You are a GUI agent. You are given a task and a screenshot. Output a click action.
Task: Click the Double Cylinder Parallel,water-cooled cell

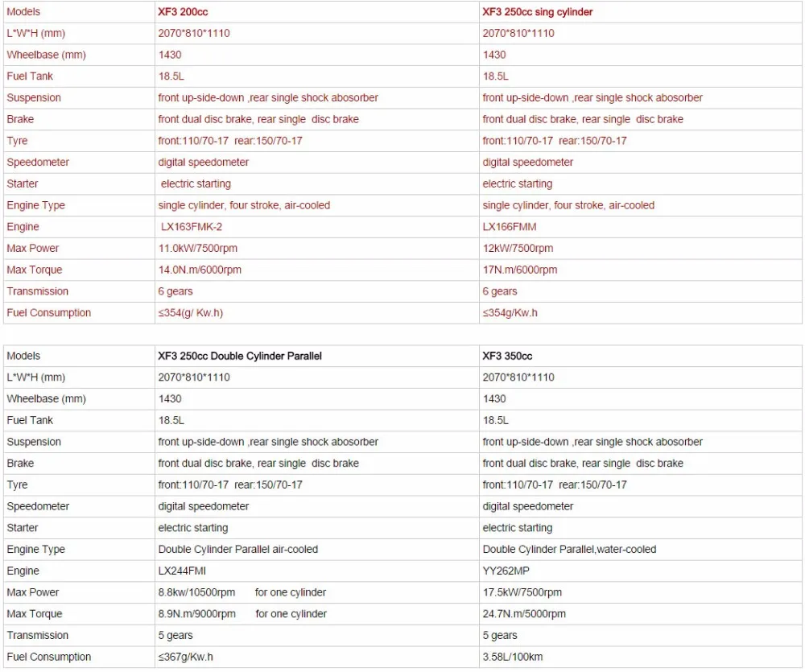[x=569, y=550]
